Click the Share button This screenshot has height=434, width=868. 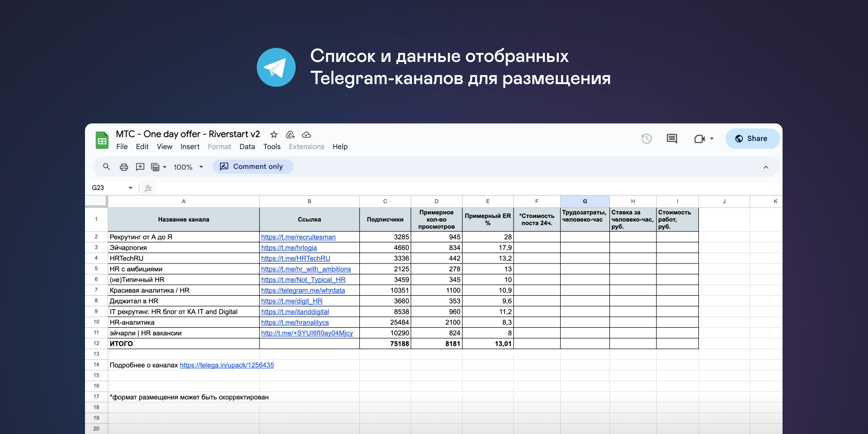pos(752,139)
